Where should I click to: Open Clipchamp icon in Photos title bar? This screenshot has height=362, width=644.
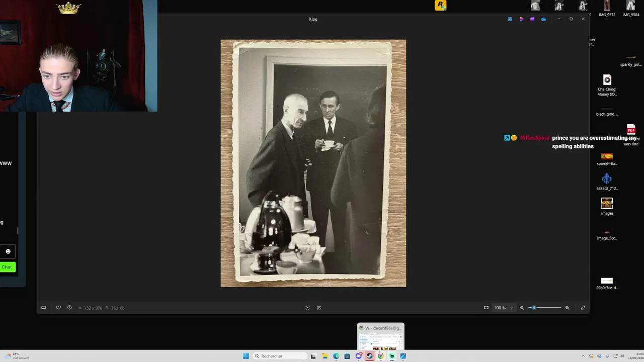(532, 19)
